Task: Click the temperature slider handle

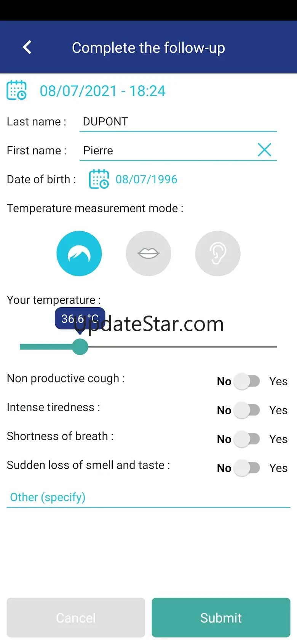Action: coord(80,347)
